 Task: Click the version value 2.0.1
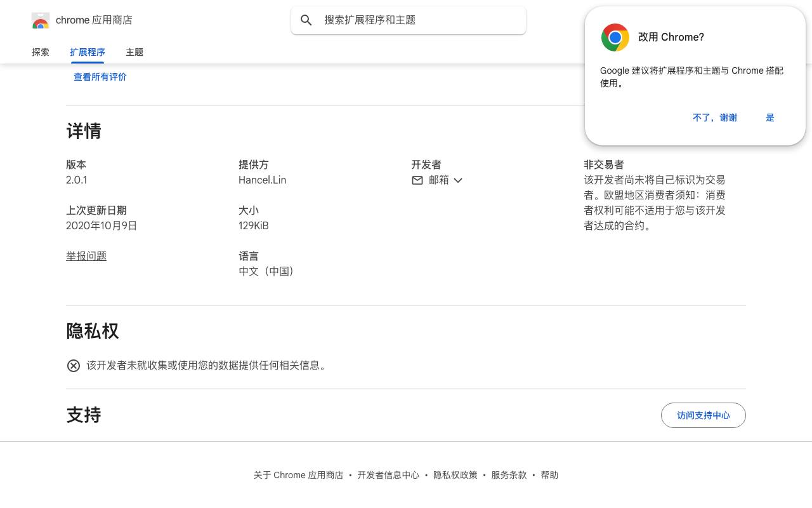coord(77,180)
